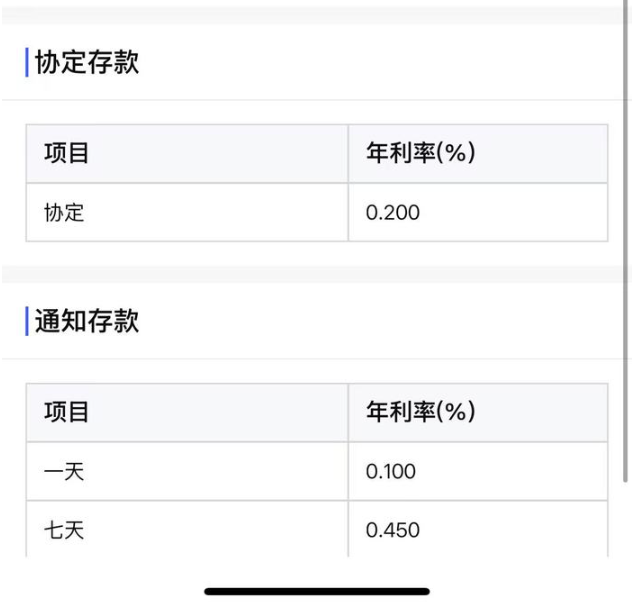Tap the black home indicator bar
The width and height of the screenshot is (633, 602).
(x=317, y=592)
